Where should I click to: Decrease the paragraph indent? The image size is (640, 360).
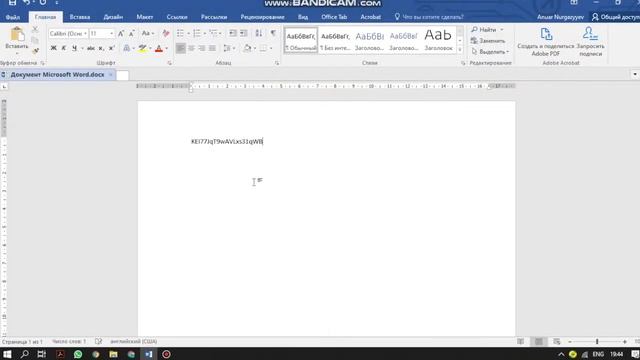233,33
